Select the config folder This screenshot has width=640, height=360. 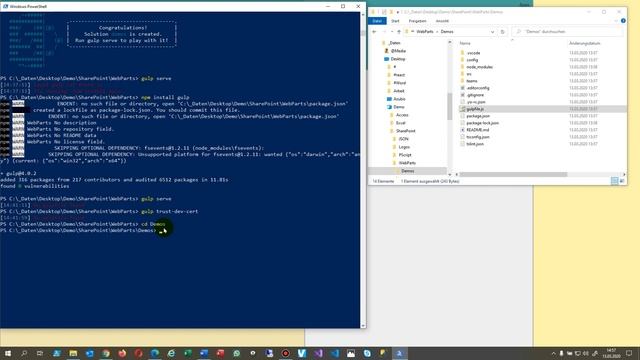[472, 60]
